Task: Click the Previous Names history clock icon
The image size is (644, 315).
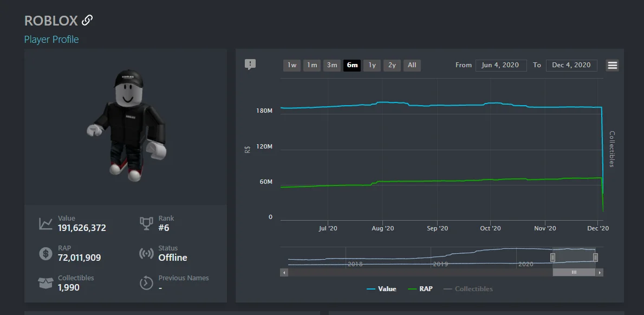Action: pos(146,283)
